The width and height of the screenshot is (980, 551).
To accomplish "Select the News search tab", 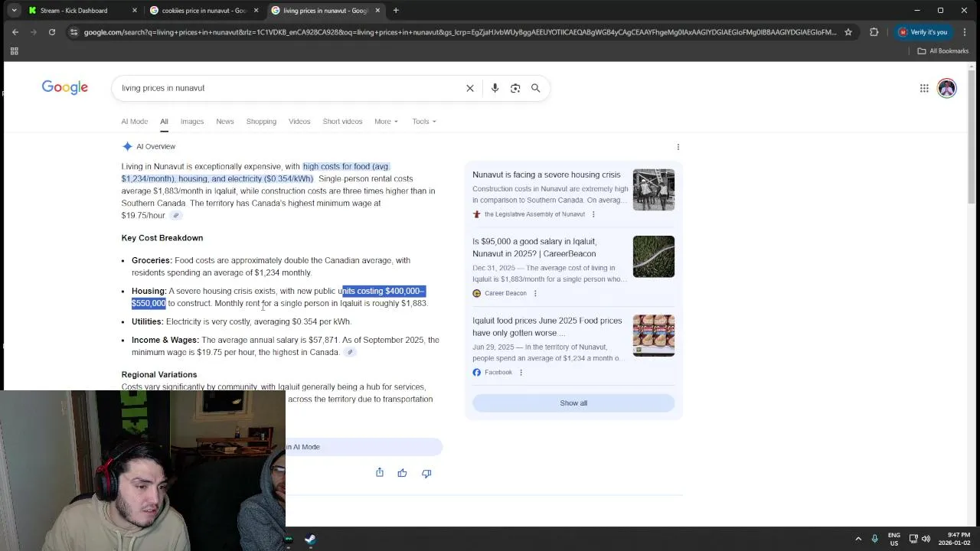I will tap(224, 122).
